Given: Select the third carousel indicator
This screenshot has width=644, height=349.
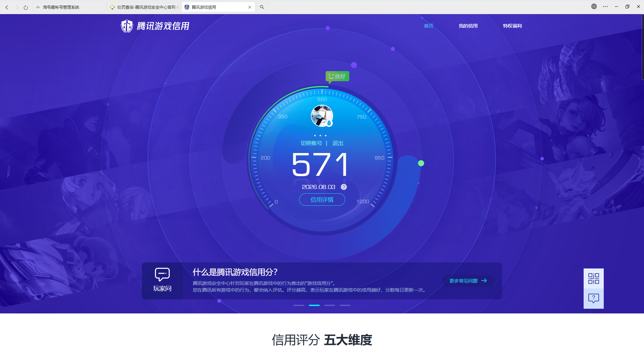Looking at the screenshot, I should (x=330, y=305).
